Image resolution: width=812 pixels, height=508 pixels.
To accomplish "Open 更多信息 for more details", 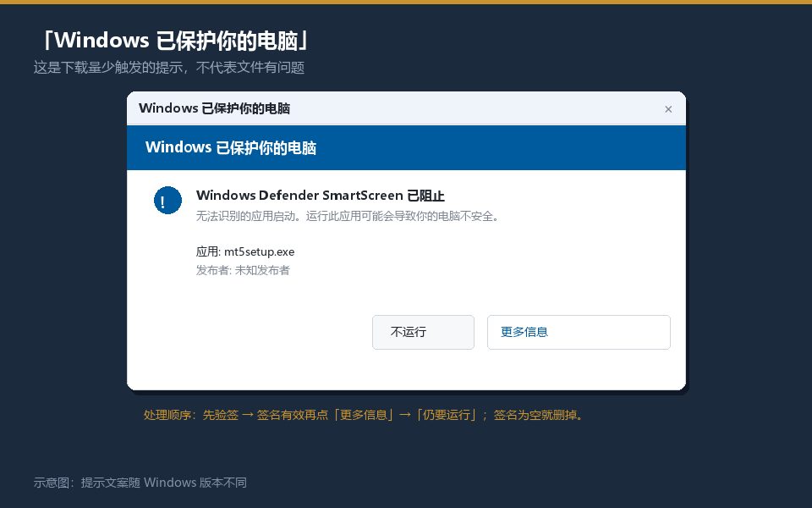I will (x=579, y=332).
